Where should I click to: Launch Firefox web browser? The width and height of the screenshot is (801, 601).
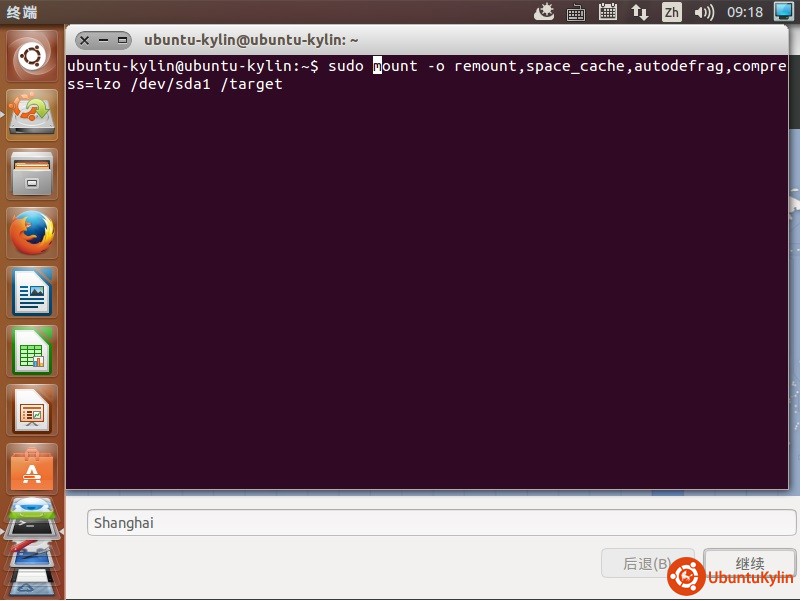click(32, 233)
